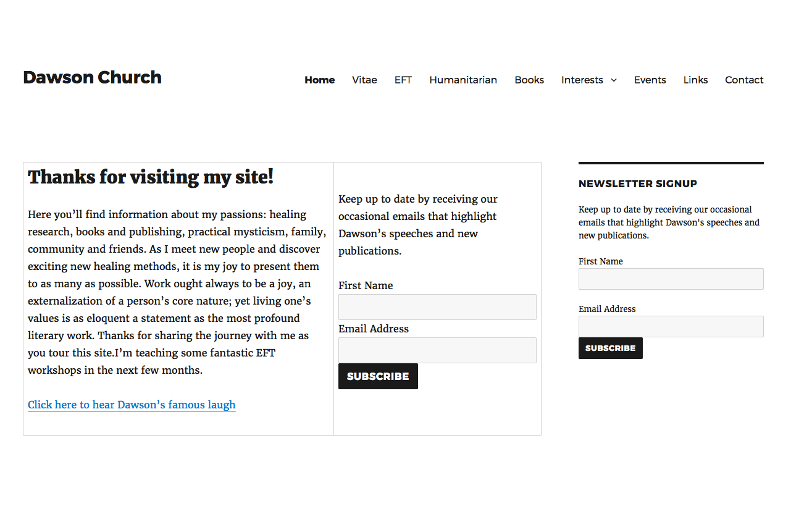812x506 pixels.
Task: Click the link to hear Dawson's famous laugh
Action: [132, 405]
